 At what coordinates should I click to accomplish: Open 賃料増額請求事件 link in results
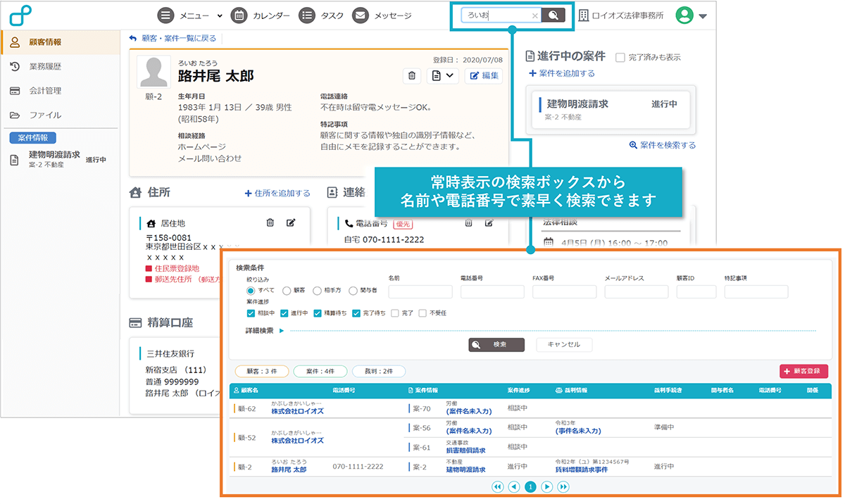[581, 469]
